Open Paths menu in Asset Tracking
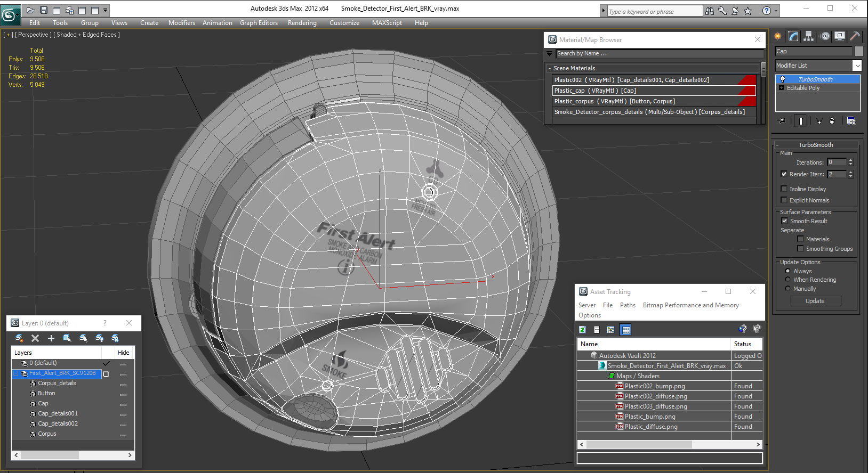Screen dimensions: 868x473 pyautogui.click(x=628, y=305)
